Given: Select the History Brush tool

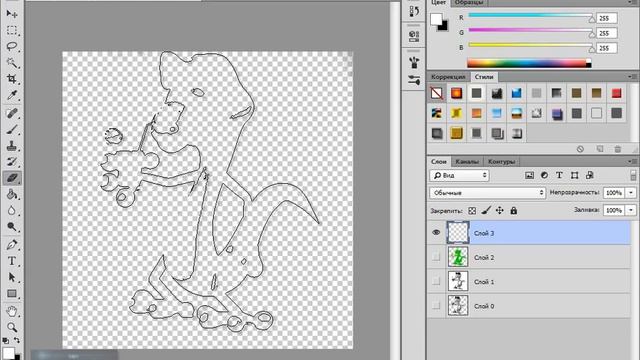Looking at the screenshot, I should [x=11, y=162].
